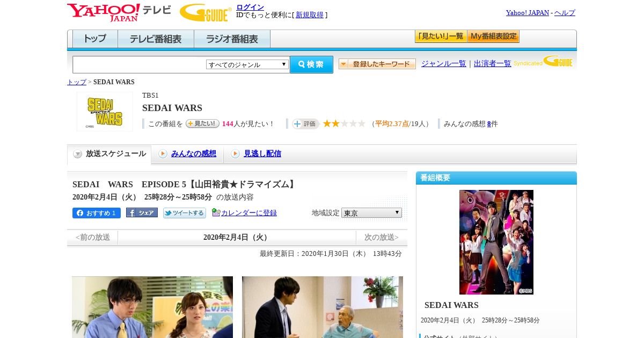Open the テレビ番組表 tab
The width and height of the screenshot is (644, 338).
click(x=156, y=39)
